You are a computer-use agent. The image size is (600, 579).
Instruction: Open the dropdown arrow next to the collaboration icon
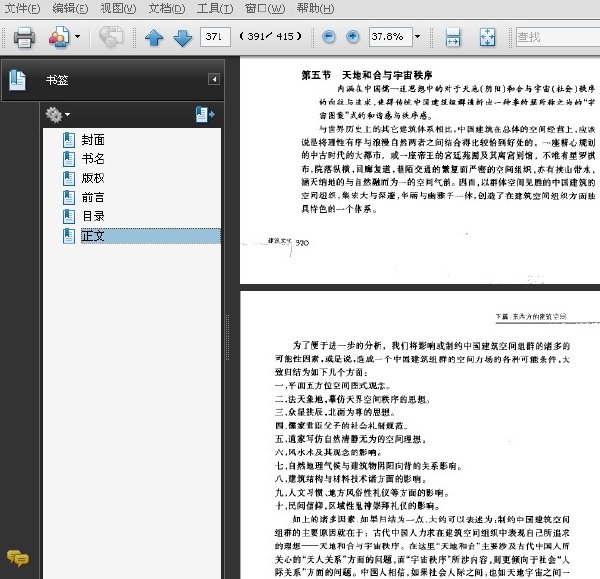pos(78,37)
